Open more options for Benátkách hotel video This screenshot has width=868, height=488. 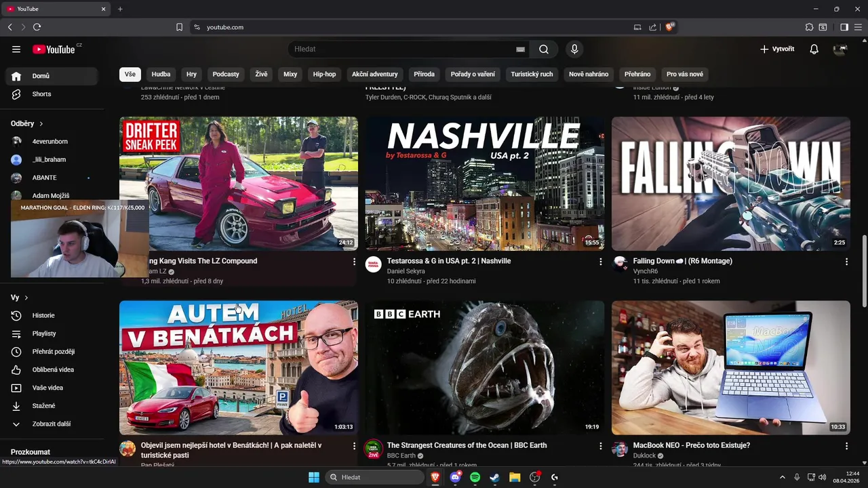coord(354,445)
